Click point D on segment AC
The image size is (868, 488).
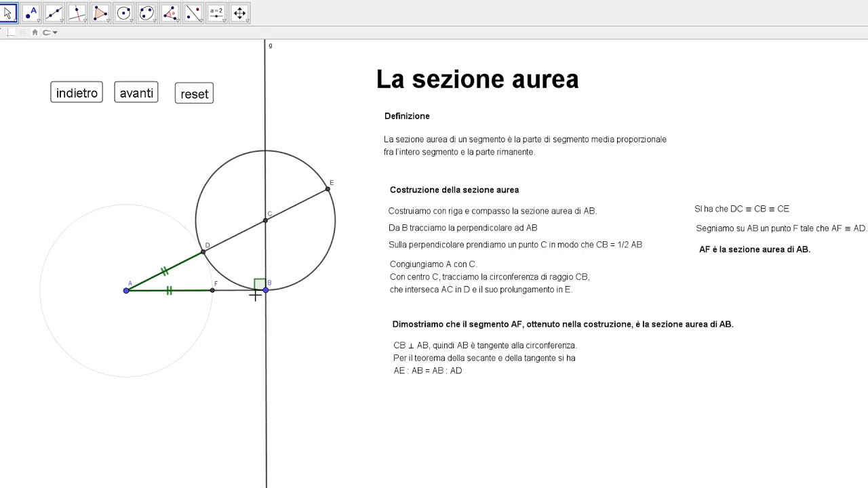(x=203, y=252)
